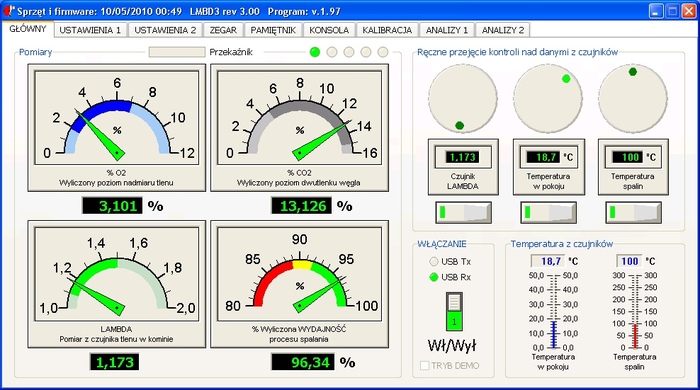700x390 pixels.
Task: Open the USTAWIENIA 2 tab
Action: (165, 30)
